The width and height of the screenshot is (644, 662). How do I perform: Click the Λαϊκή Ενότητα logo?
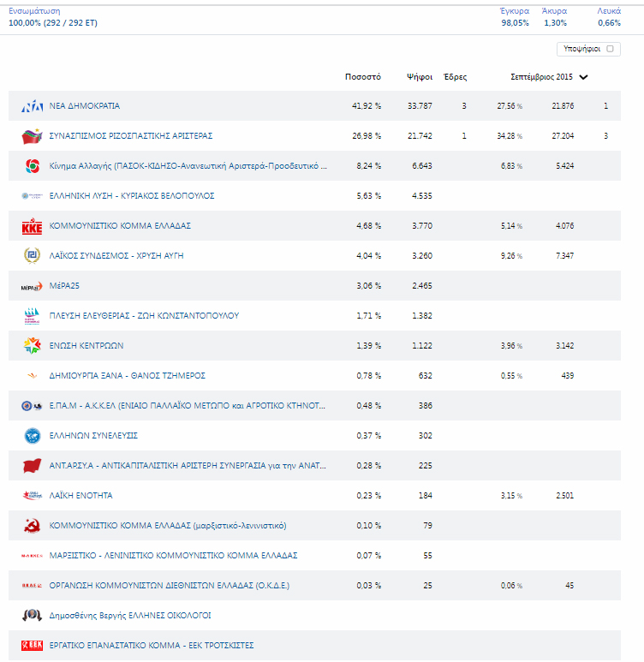pyautogui.click(x=32, y=496)
